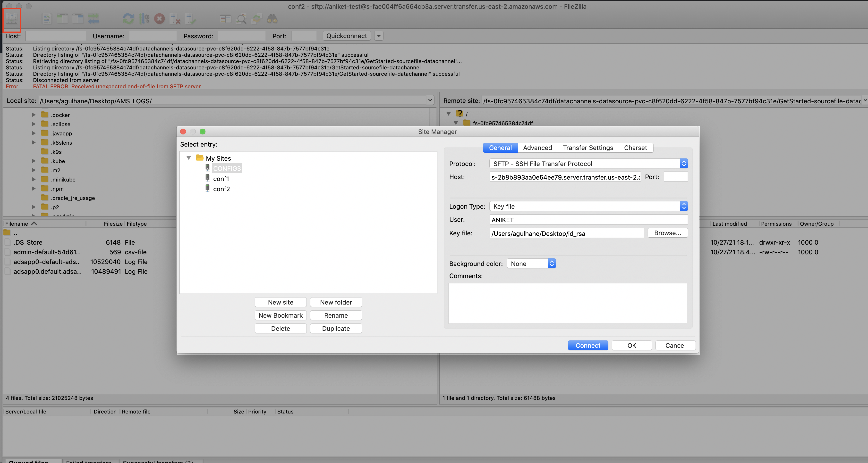
Task: Click the Site Manager Host field
Action: [x=565, y=177]
